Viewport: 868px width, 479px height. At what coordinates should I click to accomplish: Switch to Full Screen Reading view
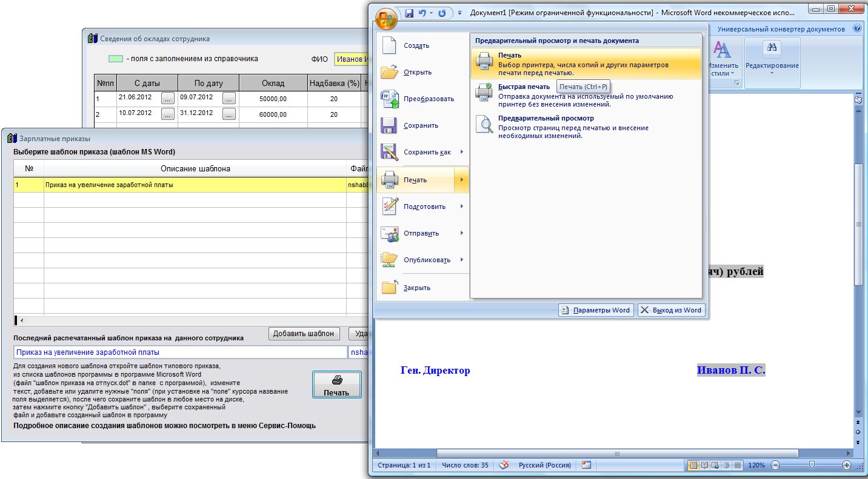tap(704, 465)
